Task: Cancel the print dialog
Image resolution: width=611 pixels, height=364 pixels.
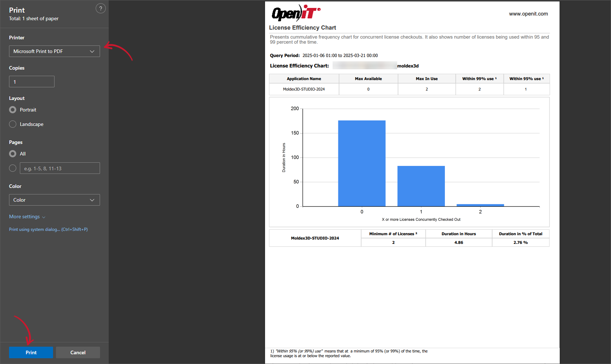Action: coord(78,352)
